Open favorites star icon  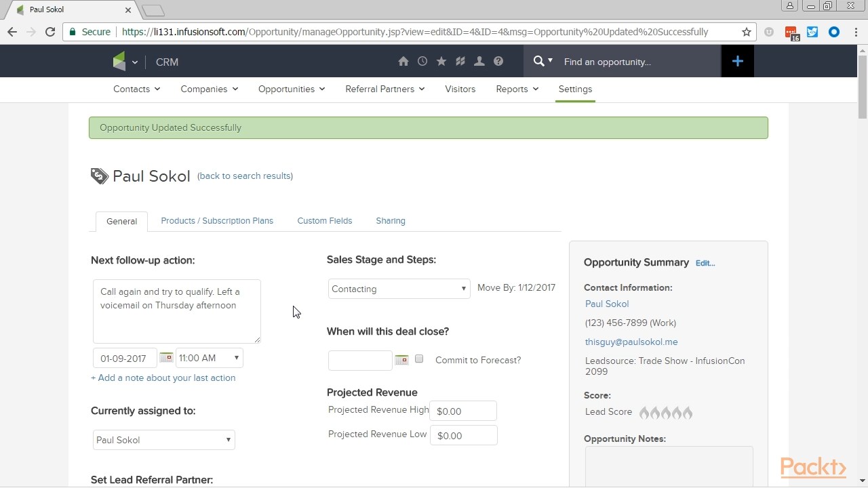[441, 62]
